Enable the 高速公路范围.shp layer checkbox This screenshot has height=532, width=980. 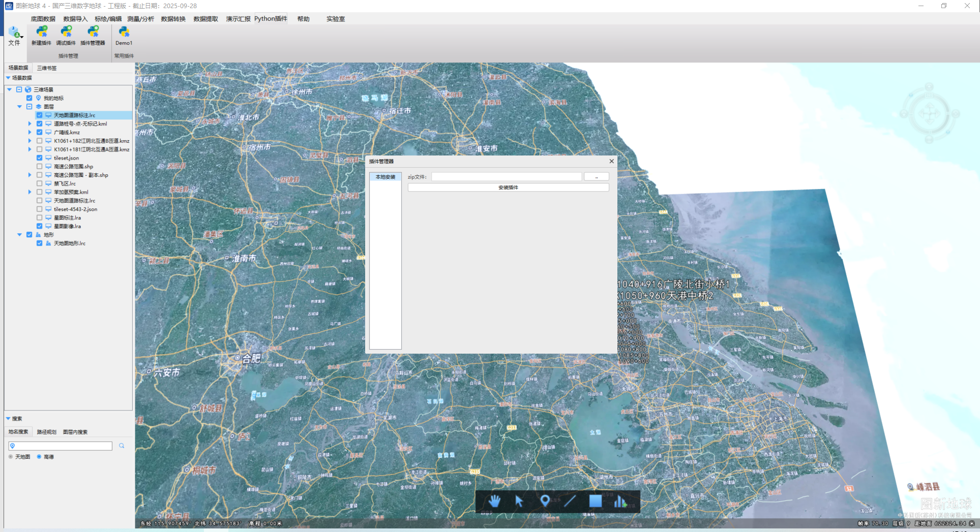39,166
